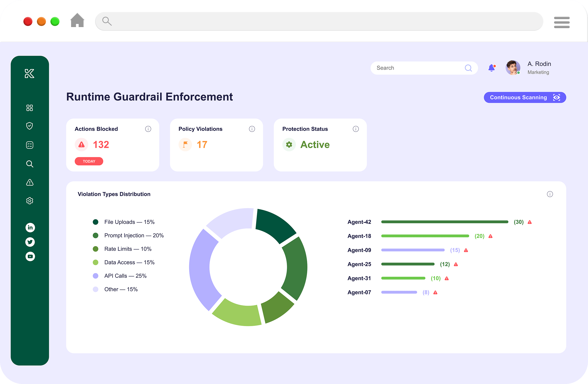Image resolution: width=588 pixels, height=384 pixels.
Task: Open the dashboard grid icon in sidebar
Action: tap(30, 108)
